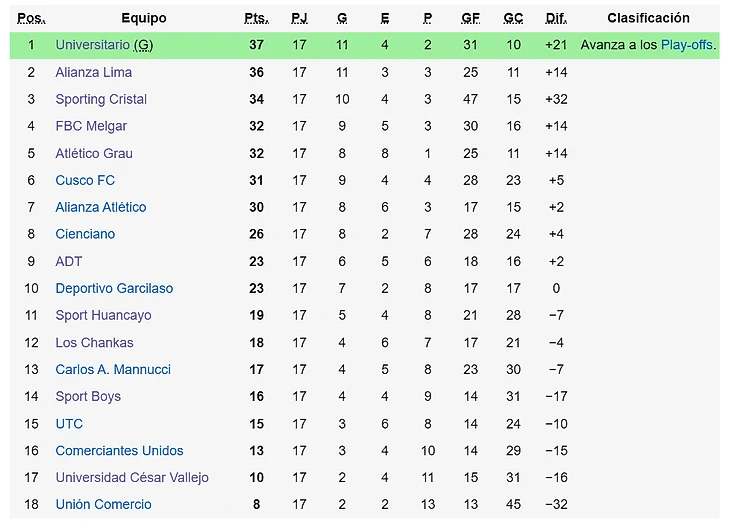Click the GF column header
Screen dimensions: 730x524
471,18
